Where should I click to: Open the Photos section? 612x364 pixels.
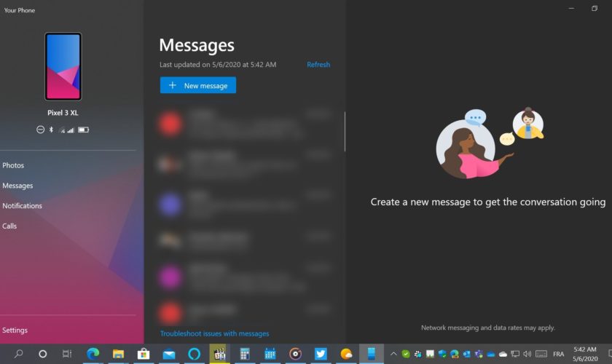click(x=13, y=165)
